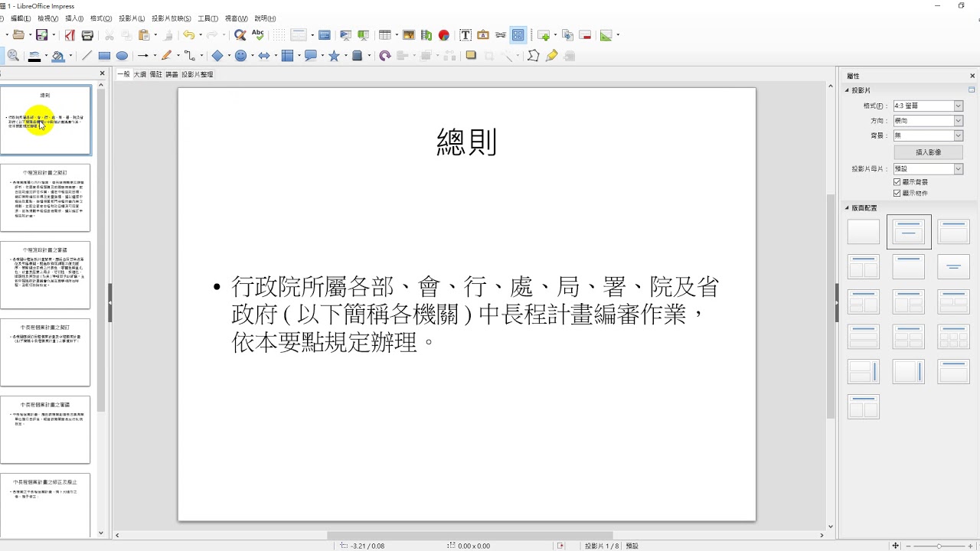Run the spelling check (Abc icon)

pos(258,35)
